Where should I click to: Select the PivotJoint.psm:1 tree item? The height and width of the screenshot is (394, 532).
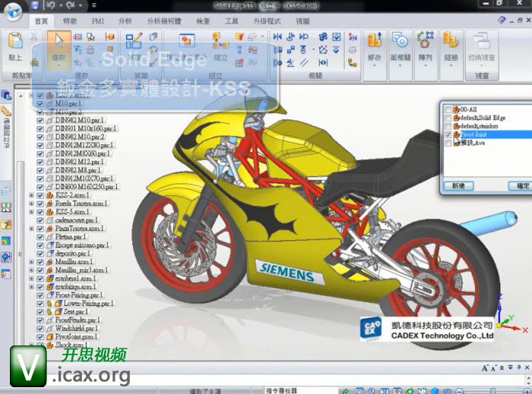pos(76,337)
